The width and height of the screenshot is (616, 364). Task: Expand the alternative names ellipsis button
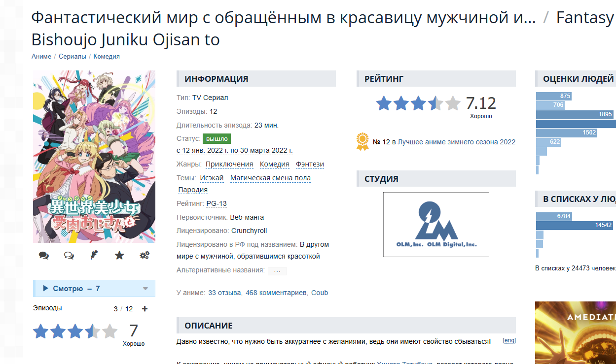pyautogui.click(x=277, y=270)
